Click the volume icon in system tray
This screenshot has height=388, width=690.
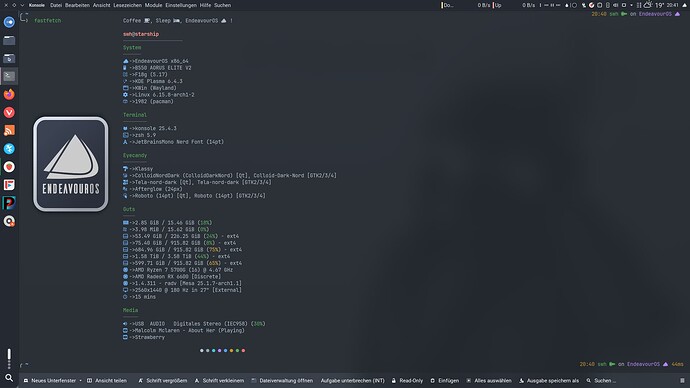616,5
